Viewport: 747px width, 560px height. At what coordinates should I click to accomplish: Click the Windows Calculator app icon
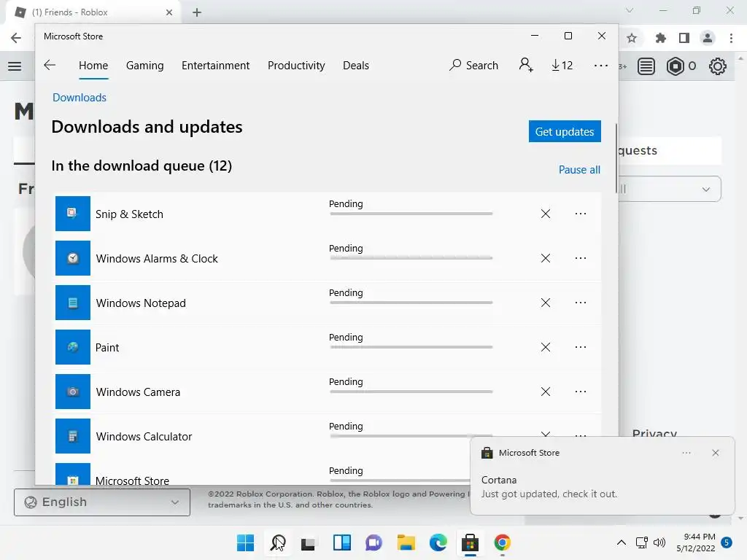click(x=73, y=436)
